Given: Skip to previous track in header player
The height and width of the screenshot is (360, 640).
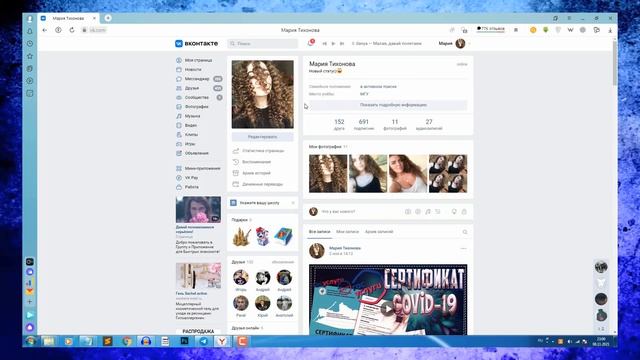Looking at the screenshot, I should (325, 43).
